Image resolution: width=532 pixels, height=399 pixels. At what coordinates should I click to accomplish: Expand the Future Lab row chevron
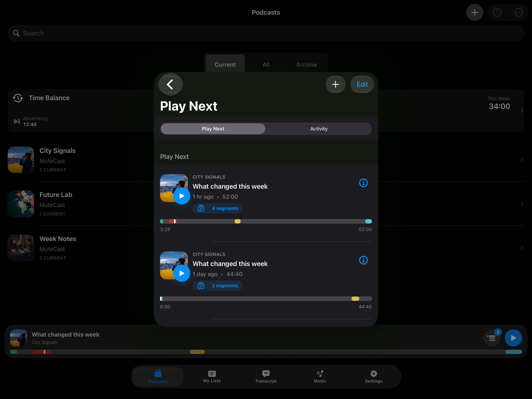[522, 204]
